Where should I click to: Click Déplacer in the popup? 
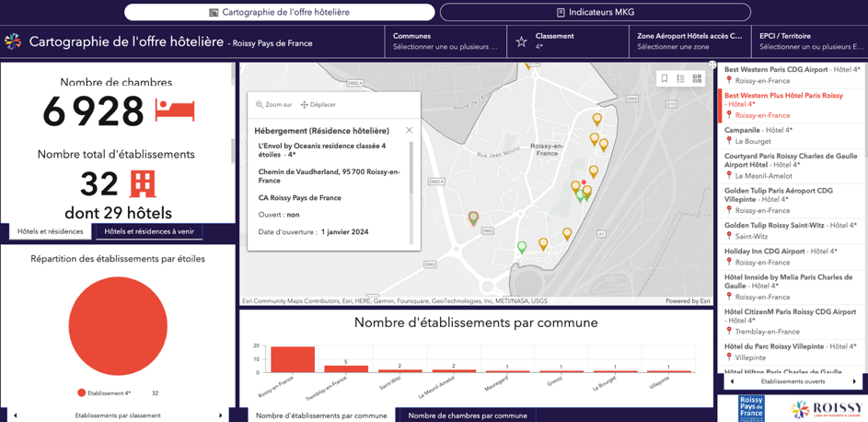click(318, 105)
